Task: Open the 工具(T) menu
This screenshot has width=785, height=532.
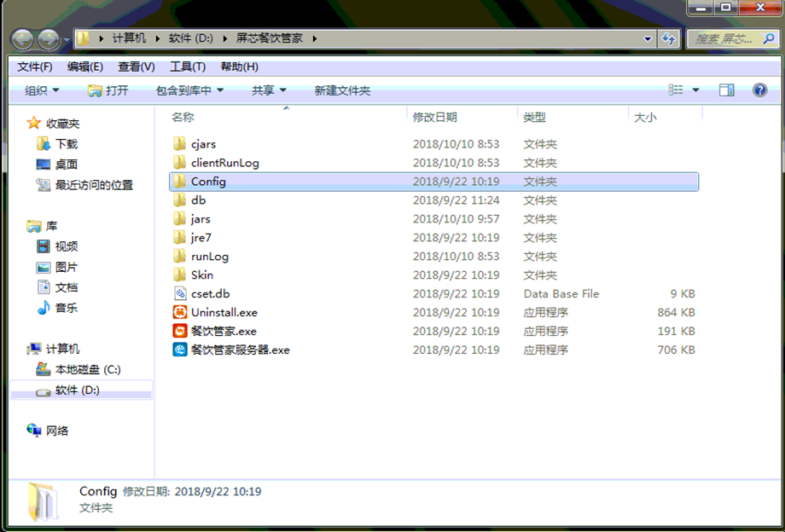Action: pyautogui.click(x=188, y=66)
